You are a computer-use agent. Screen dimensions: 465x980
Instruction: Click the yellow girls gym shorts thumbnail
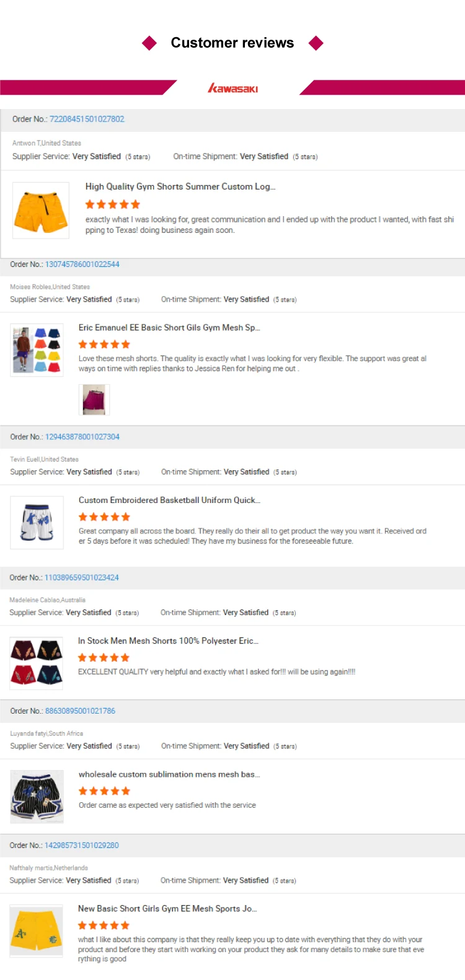[x=37, y=931]
